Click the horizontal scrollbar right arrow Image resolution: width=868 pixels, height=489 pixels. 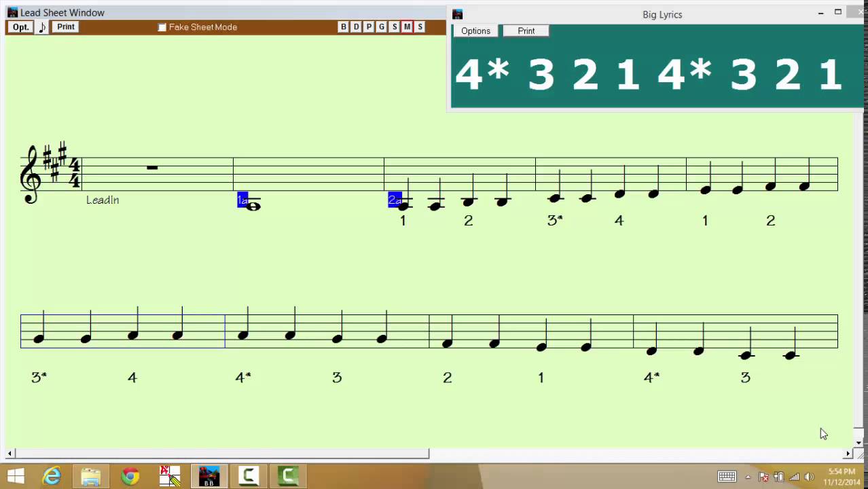coord(848,453)
